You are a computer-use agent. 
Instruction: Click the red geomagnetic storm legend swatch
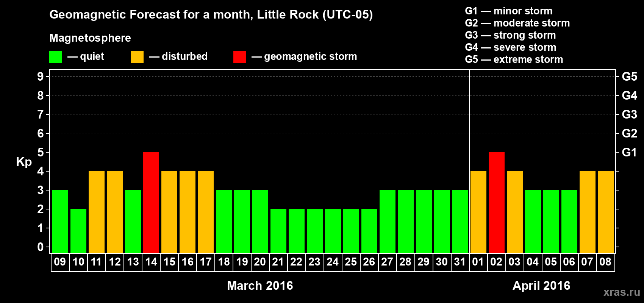[239, 57]
